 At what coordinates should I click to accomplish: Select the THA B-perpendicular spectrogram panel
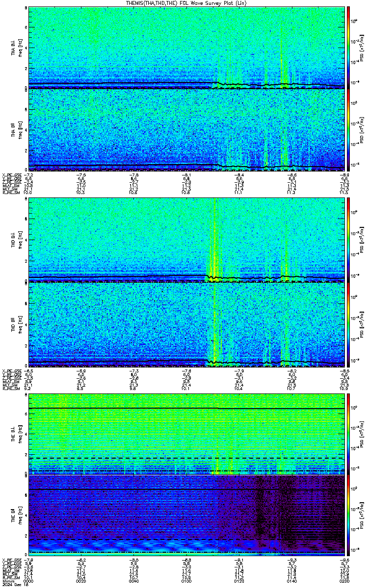tap(186, 48)
